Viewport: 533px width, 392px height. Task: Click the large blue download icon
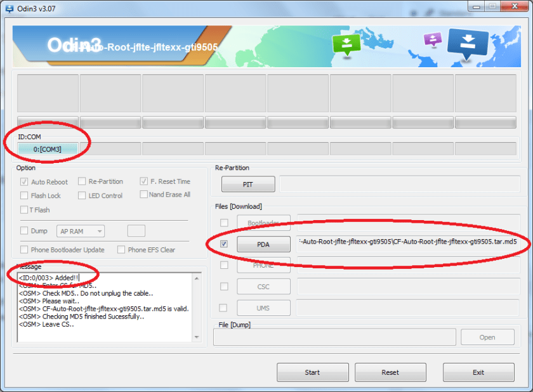tap(468, 44)
